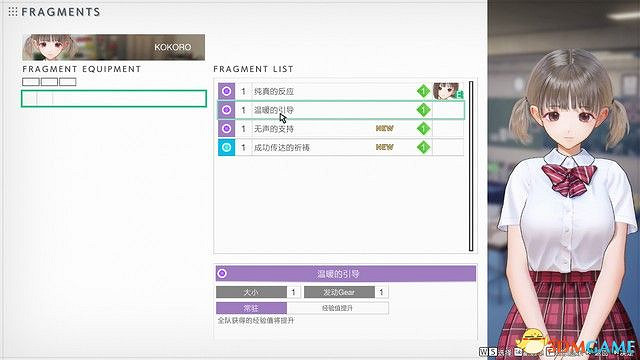Click the third small fragment equipment slot box

coord(68,82)
